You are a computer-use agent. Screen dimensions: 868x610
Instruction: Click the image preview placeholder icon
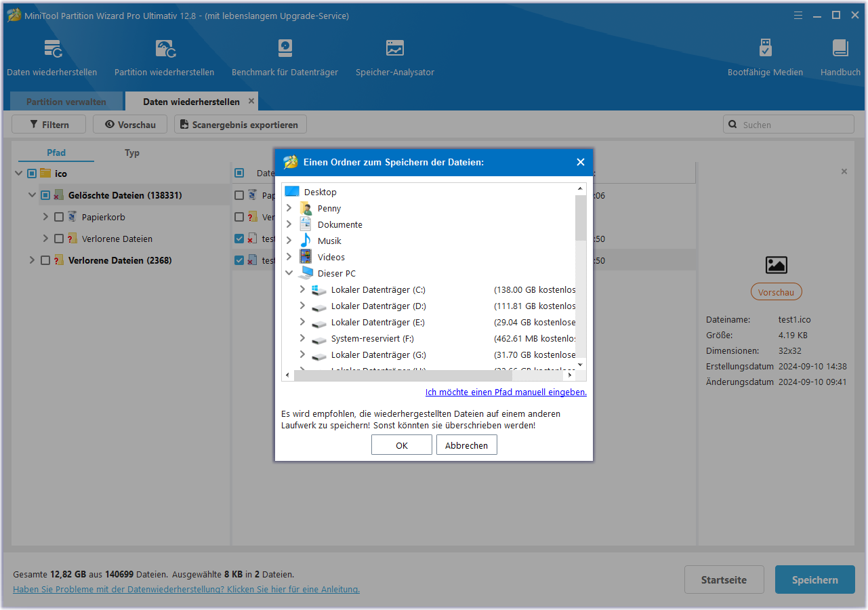point(776,264)
